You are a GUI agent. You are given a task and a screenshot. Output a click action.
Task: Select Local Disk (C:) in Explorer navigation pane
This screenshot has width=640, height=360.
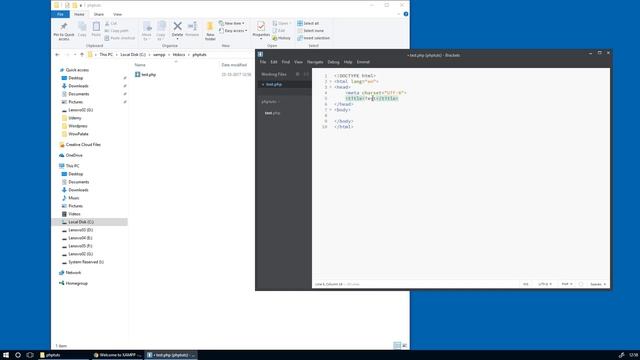[x=90, y=222]
